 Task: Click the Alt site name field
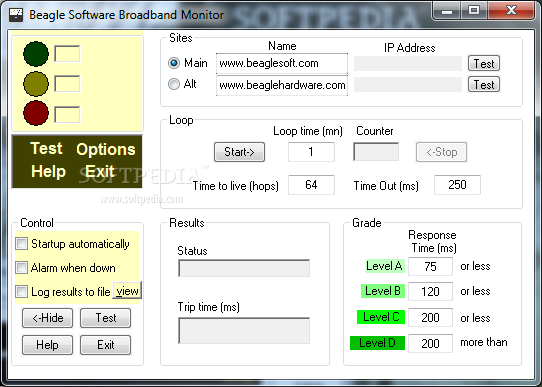[x=282, y=85]
